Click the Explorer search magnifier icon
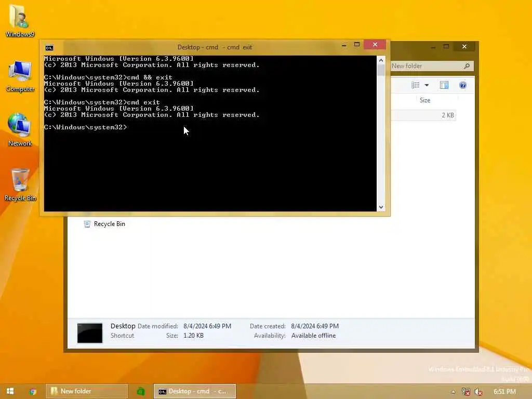 [467, 66]
